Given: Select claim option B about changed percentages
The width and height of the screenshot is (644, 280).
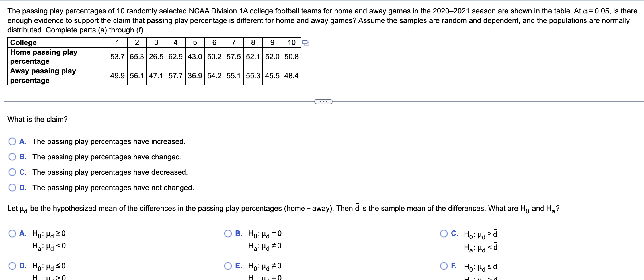Looking at the screenshot, I should [12, 157].
